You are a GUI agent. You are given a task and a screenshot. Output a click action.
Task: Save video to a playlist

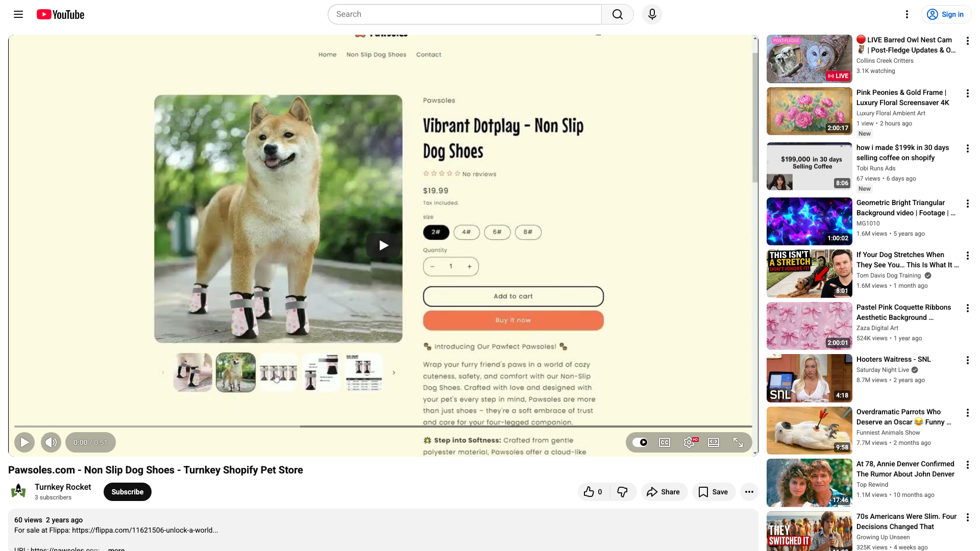point(714,492)
